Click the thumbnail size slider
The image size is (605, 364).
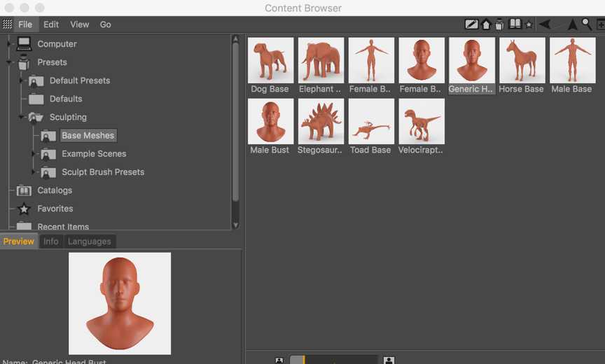[333, 360]
